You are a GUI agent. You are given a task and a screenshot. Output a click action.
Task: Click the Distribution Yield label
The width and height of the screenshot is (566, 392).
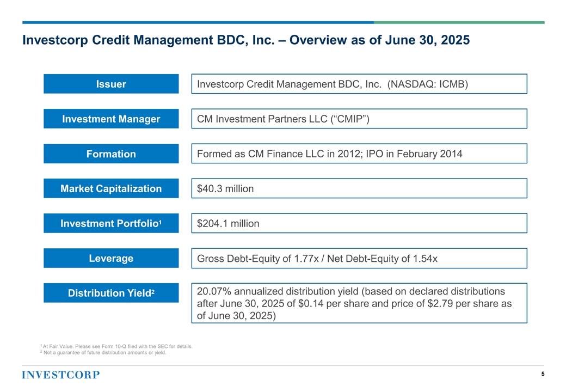(x=111, y=293)
